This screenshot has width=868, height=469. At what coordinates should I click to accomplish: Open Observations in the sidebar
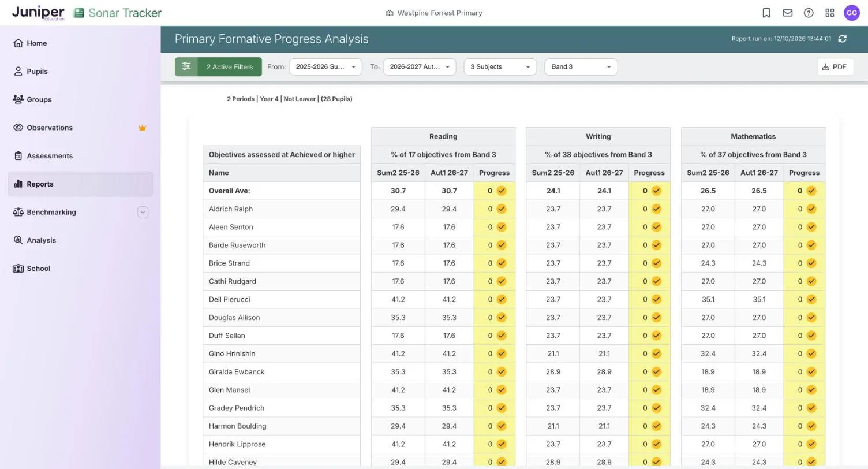pos(80,128)
